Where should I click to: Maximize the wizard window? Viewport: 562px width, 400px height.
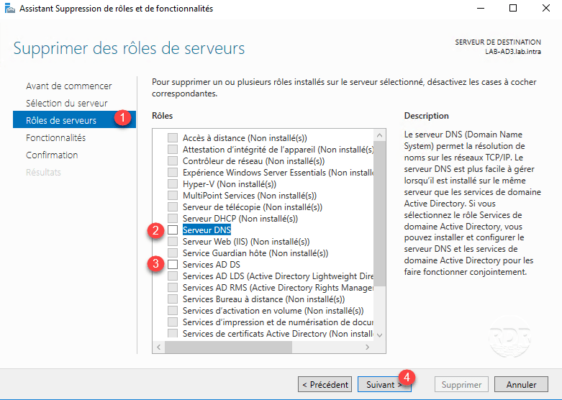(513, 8)
